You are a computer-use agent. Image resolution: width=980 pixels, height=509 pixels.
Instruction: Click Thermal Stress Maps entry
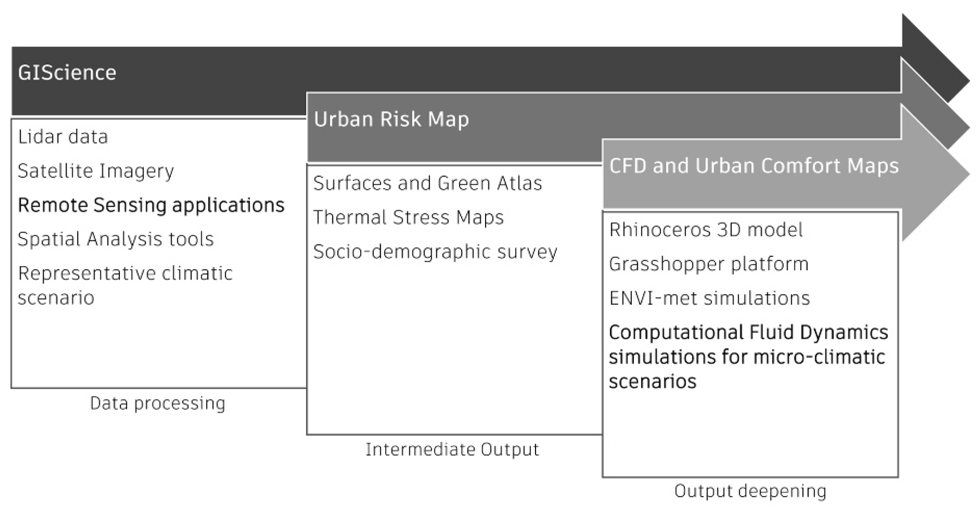(x=408, y=218)
